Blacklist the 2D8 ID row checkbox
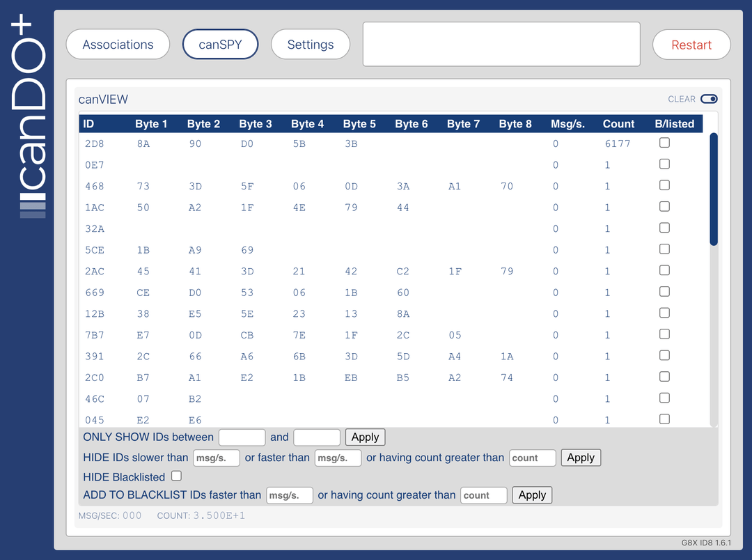Screen dimensions: 752x560 coord(664,143)
